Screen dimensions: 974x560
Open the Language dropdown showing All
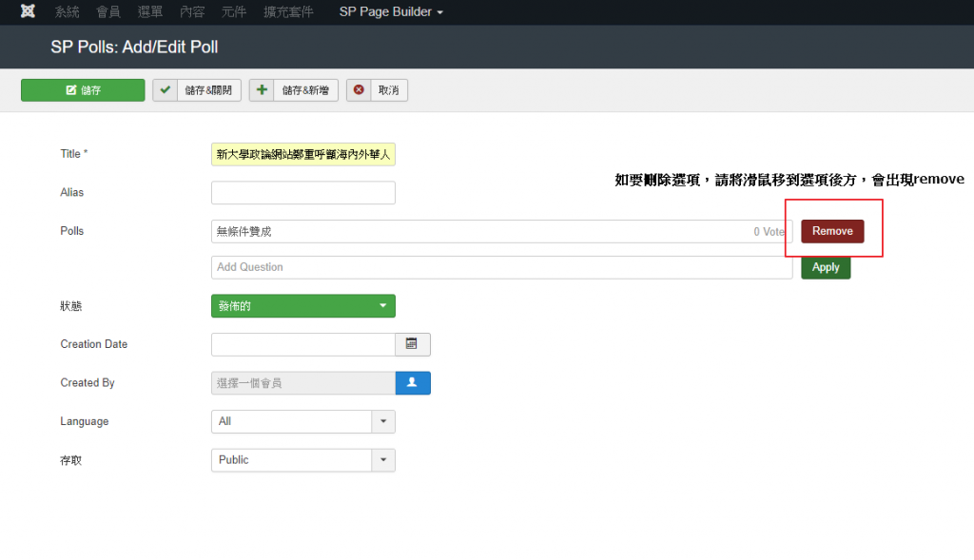click(x=302, y=421)
